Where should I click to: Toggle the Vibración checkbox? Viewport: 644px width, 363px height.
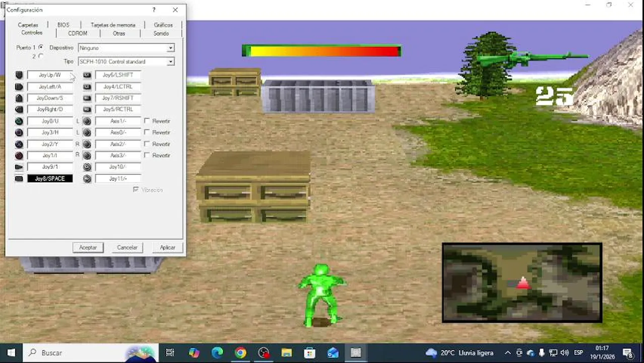[x=136, y=190]
